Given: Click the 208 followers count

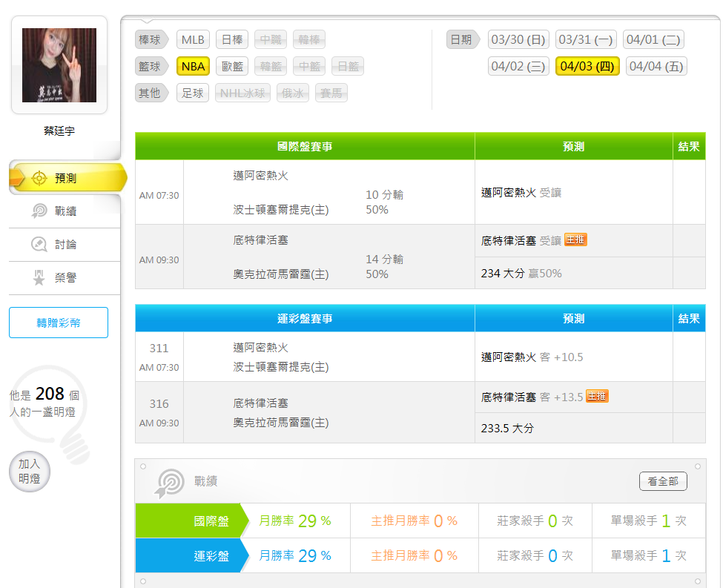Looking at the screenshot, I should pos(50,394).
